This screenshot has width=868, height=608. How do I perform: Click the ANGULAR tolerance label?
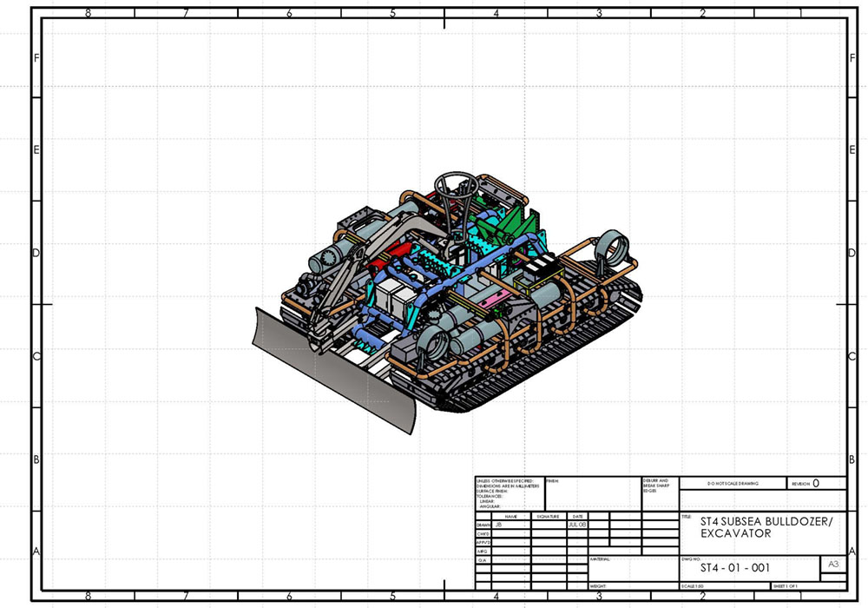coord(490,506)
